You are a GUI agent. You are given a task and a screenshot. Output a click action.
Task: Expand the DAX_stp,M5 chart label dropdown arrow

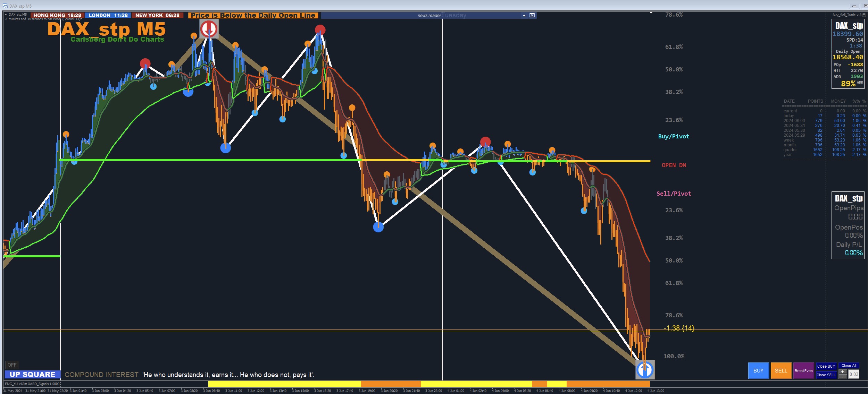[x=6, y=15]
